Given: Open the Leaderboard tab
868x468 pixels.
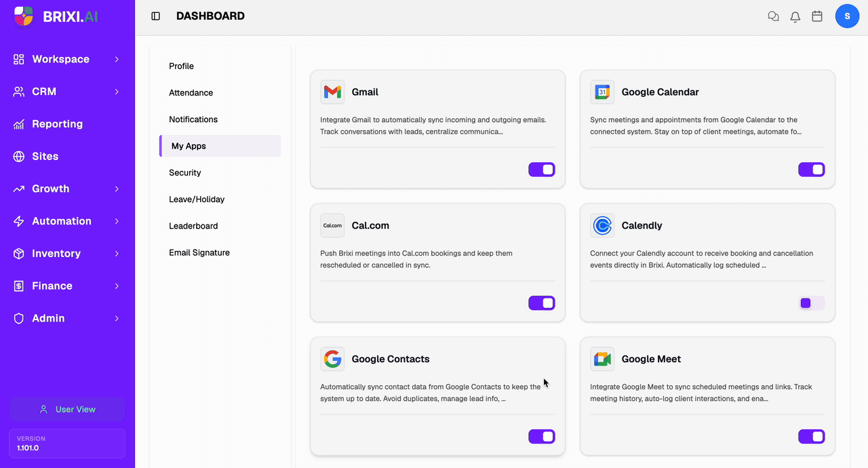Looking at the screenshot, I should point(220,226).
